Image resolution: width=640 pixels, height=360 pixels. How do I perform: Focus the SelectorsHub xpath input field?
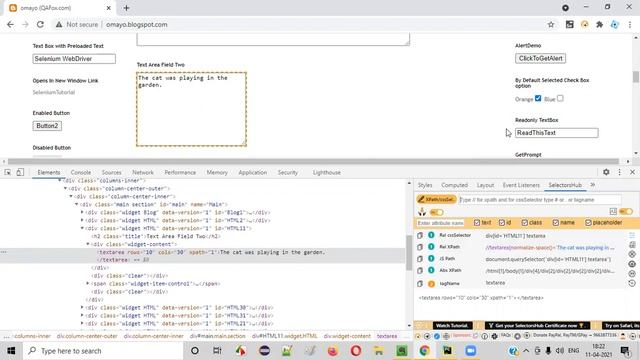pyautogui.click(x=540, y=200)
